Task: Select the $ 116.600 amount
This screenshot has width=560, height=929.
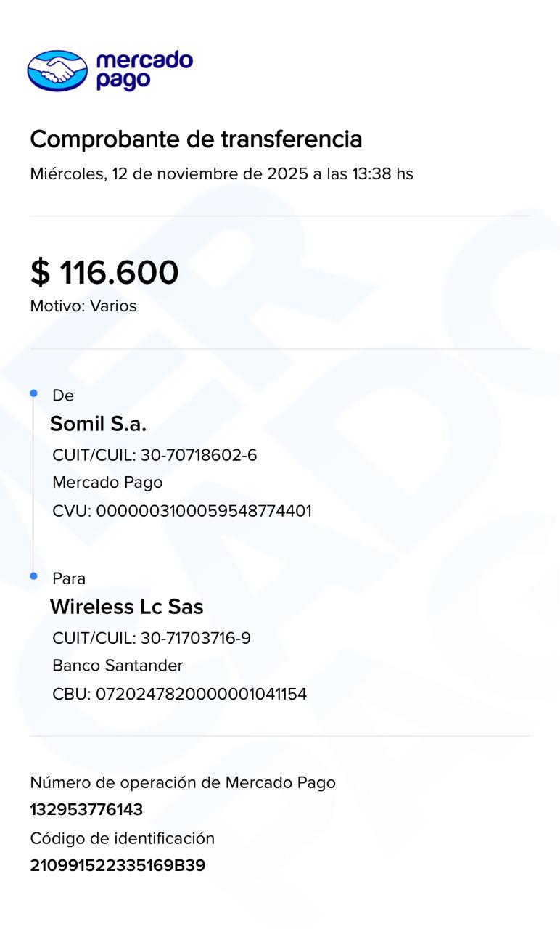Action: coord(104,273)
